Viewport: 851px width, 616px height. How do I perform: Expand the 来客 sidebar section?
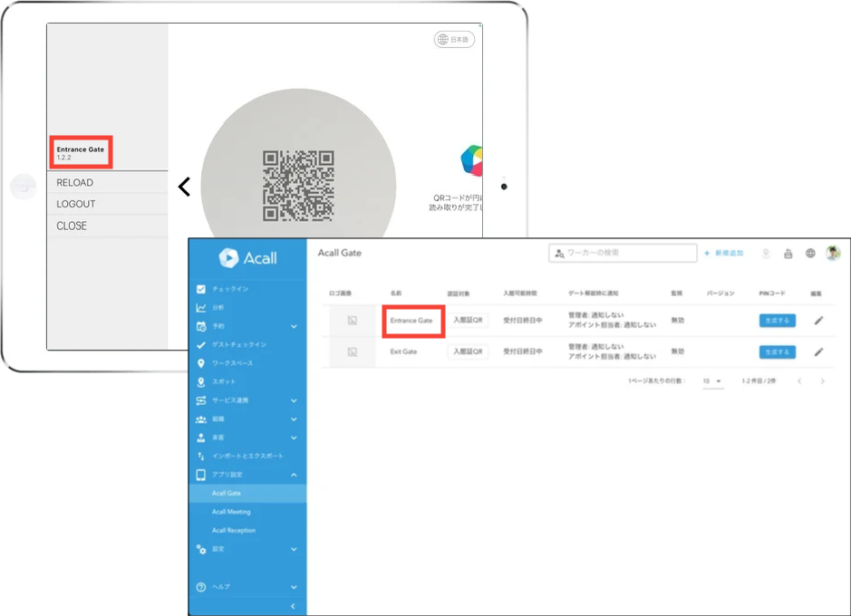point(295,438)
